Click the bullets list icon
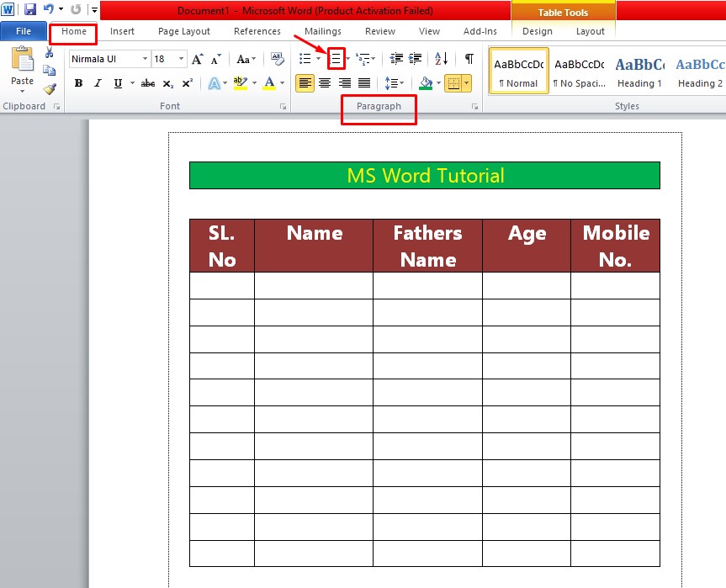 tap(305, 59)
